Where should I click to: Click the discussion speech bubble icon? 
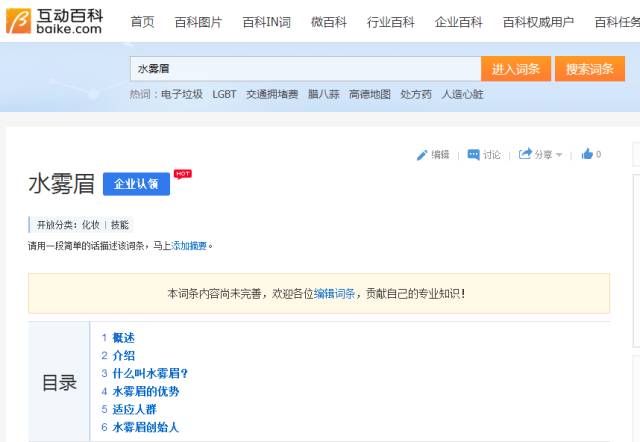point(473,155)
